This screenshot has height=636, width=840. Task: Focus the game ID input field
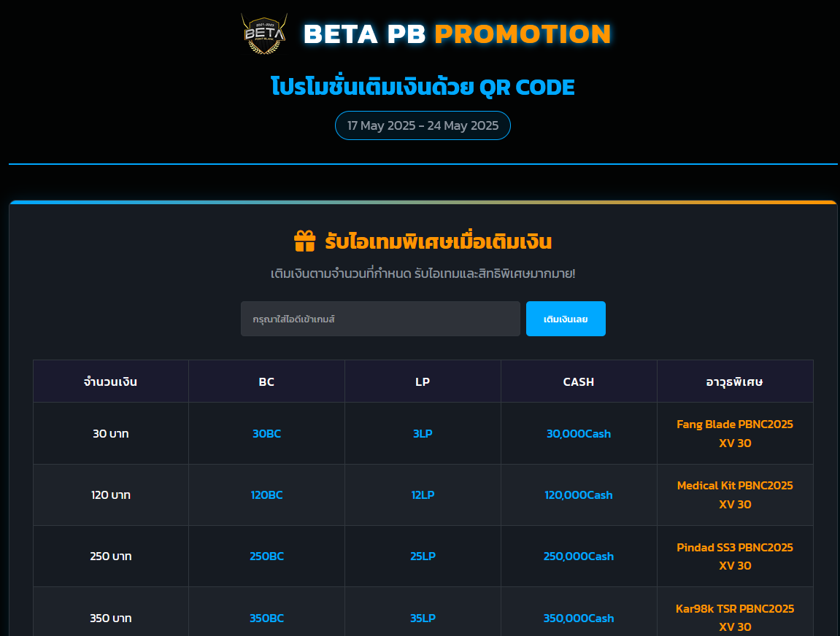[x=380, y=319]
